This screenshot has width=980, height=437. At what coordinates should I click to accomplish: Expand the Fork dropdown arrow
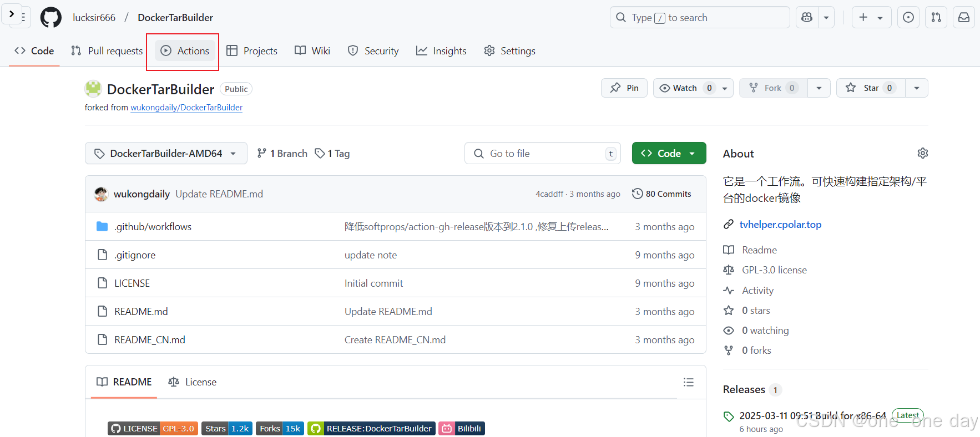pos(819,88)
